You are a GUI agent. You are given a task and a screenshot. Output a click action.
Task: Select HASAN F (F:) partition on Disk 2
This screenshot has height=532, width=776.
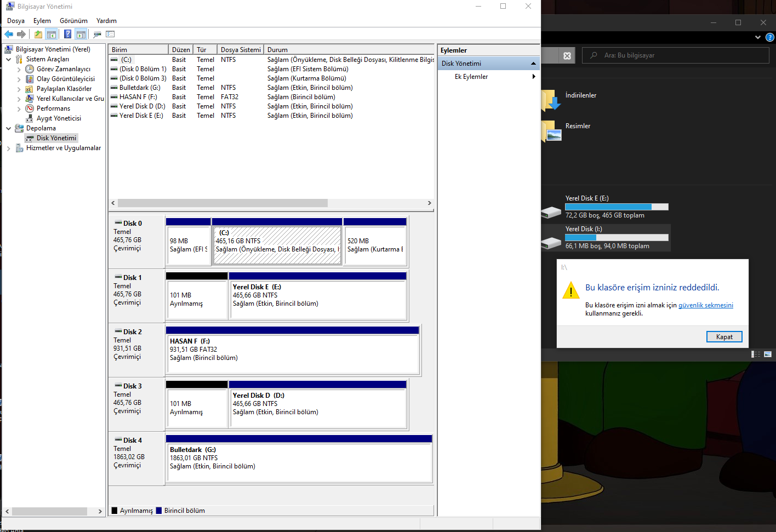[x=293, y=350]
